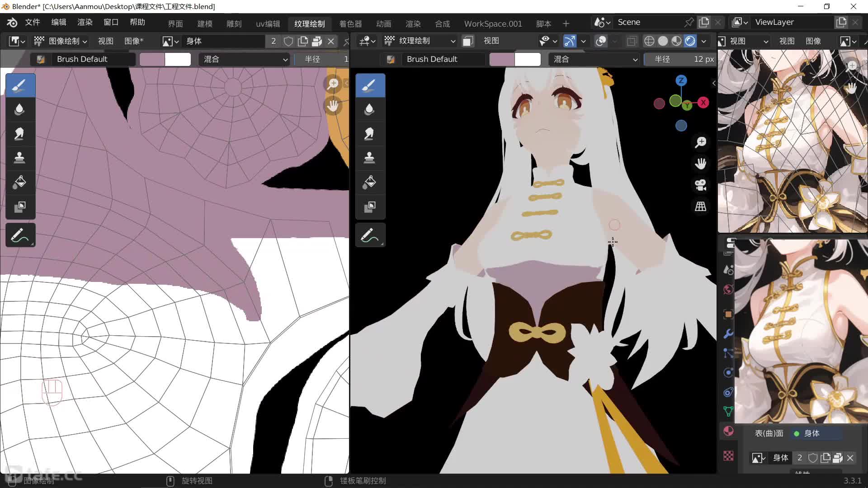Select the Draw brush in the 3D viewport toolbar

(370, 85)
